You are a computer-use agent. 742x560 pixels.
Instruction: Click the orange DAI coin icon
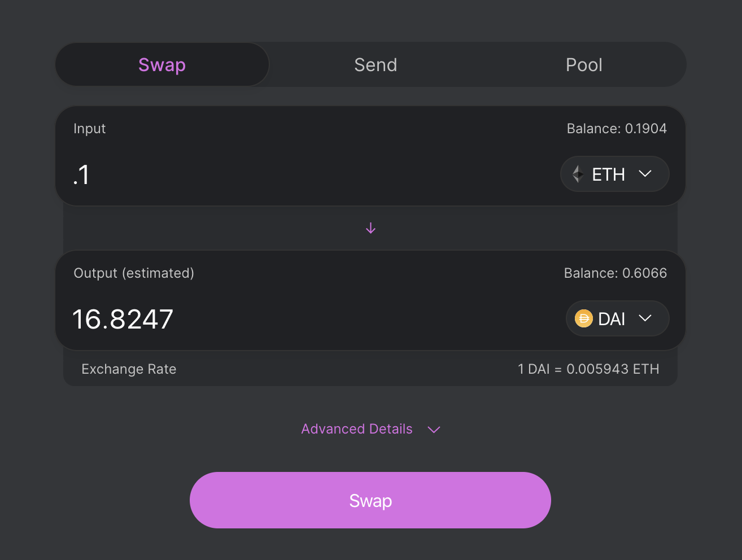coord(583,319)
